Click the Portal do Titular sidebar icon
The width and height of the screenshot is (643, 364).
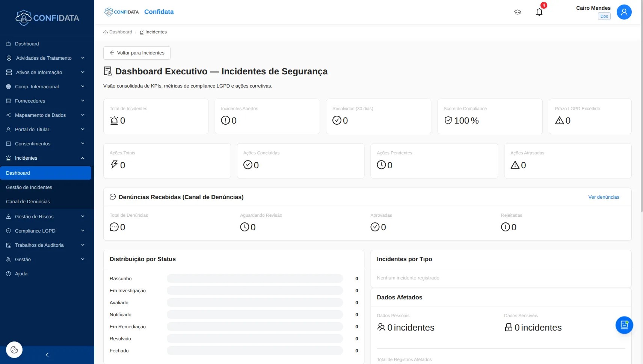coord(8,129)
